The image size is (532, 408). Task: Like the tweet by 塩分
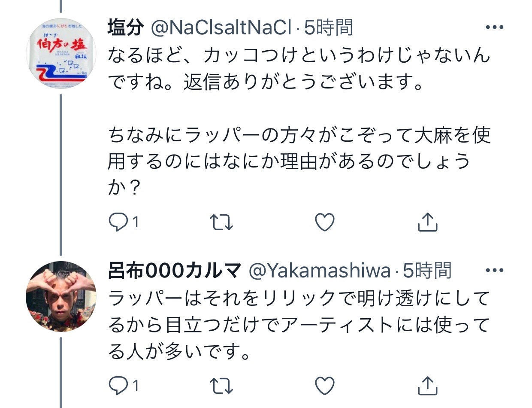325,222
